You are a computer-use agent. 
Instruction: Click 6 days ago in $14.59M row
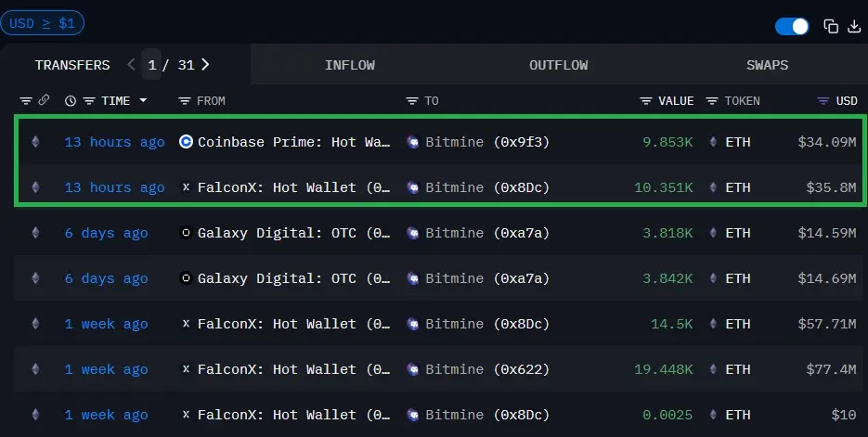tap(106, 233)
